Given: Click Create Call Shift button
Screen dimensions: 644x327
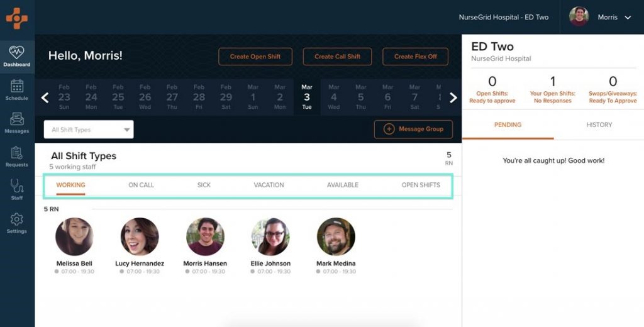Looking at the screenshot, I should tap(337, 57).
